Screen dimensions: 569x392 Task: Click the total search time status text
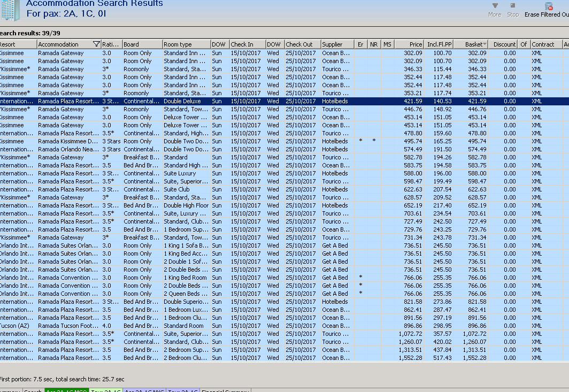pyautogui.click(x=90, y=379)
